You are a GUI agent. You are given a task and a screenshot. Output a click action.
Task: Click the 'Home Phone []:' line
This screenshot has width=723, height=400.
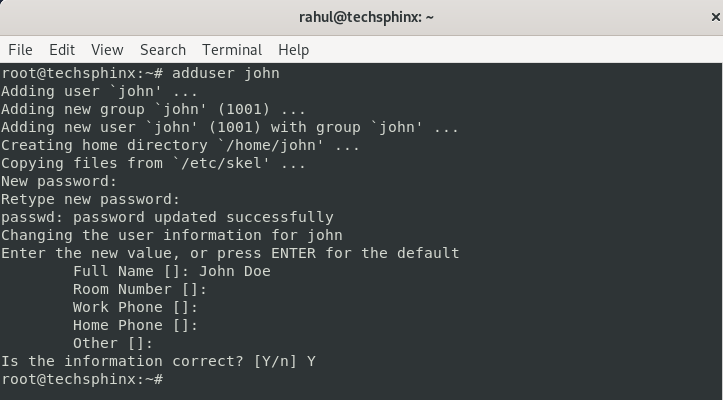(x=135, y=325)
